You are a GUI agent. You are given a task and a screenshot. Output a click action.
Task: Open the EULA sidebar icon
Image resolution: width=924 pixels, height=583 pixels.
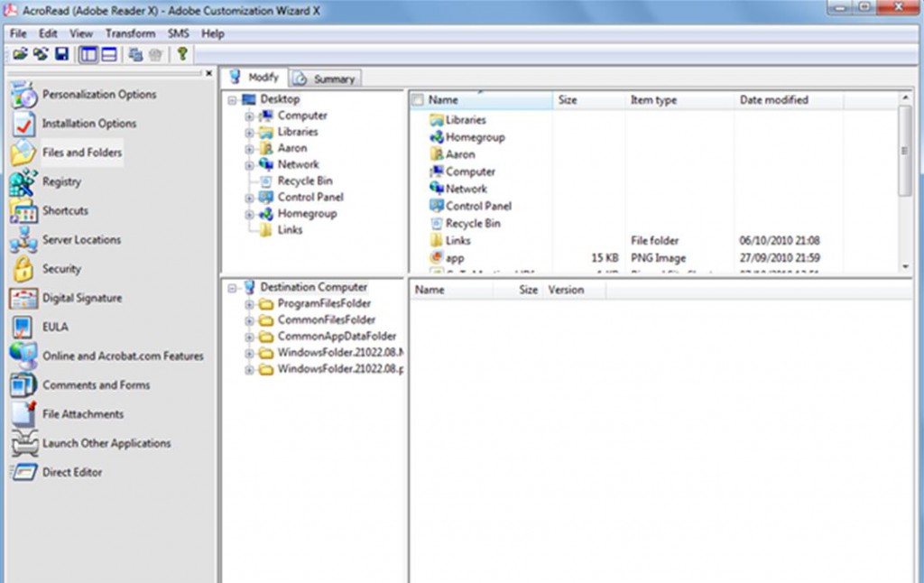23,328
